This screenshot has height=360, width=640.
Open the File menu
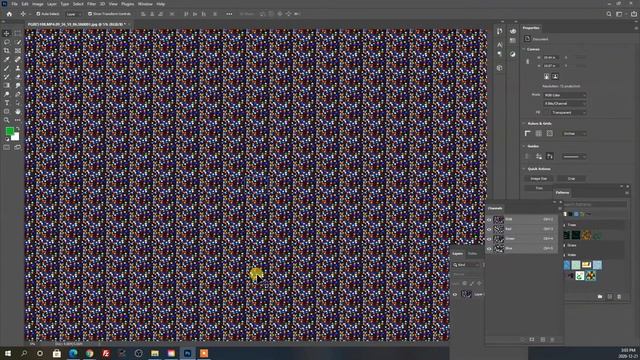pyautogui.click(x=14, y=4)
